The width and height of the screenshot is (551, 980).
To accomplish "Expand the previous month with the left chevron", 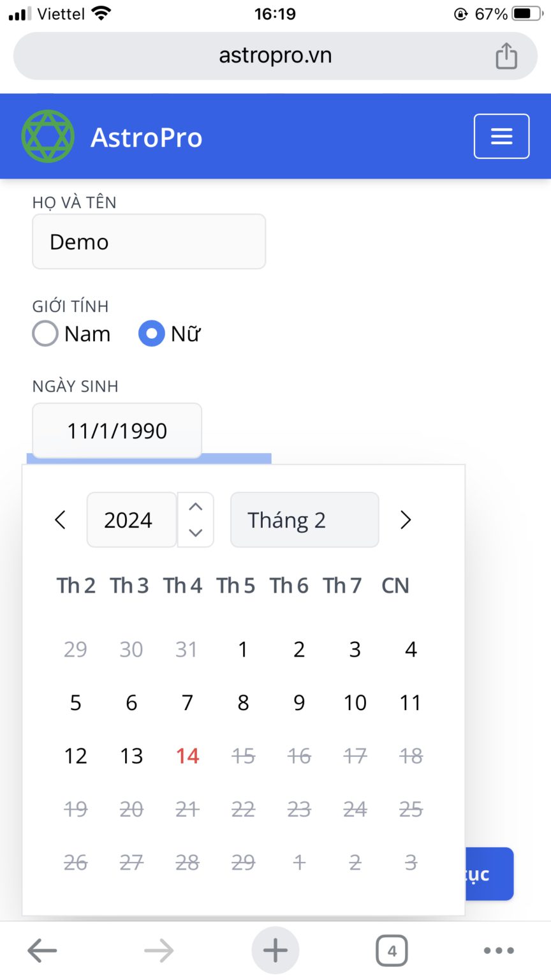I will point(60,519).
